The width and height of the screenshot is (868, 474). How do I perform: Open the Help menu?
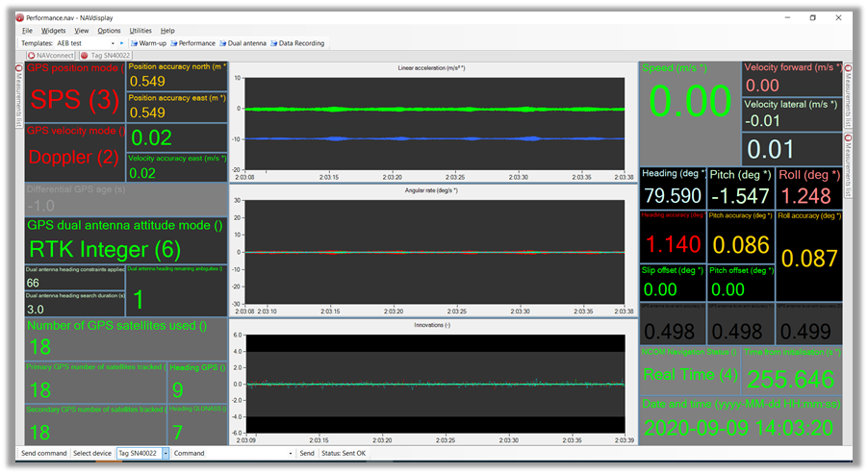pyautogui.click(x=167, y=31)
